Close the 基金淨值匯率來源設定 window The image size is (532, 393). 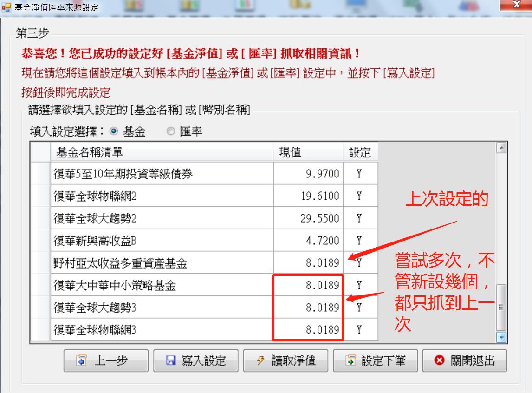[x=516, y=5]
